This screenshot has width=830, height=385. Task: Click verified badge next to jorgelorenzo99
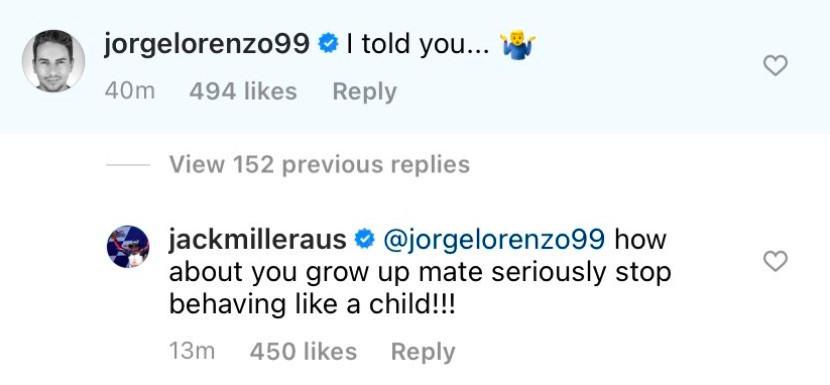pos(328,44)
